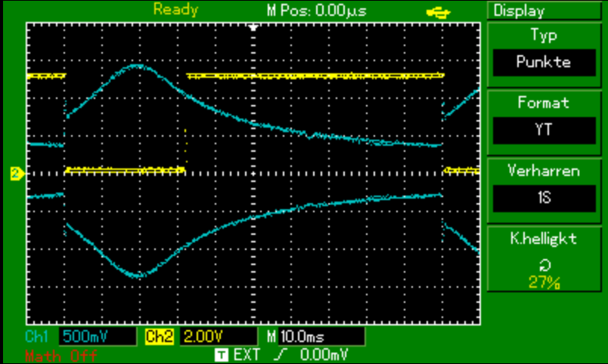Adjust the 27% brightness value
Viewport: 608px width, 364px height.
coord(544,283)
